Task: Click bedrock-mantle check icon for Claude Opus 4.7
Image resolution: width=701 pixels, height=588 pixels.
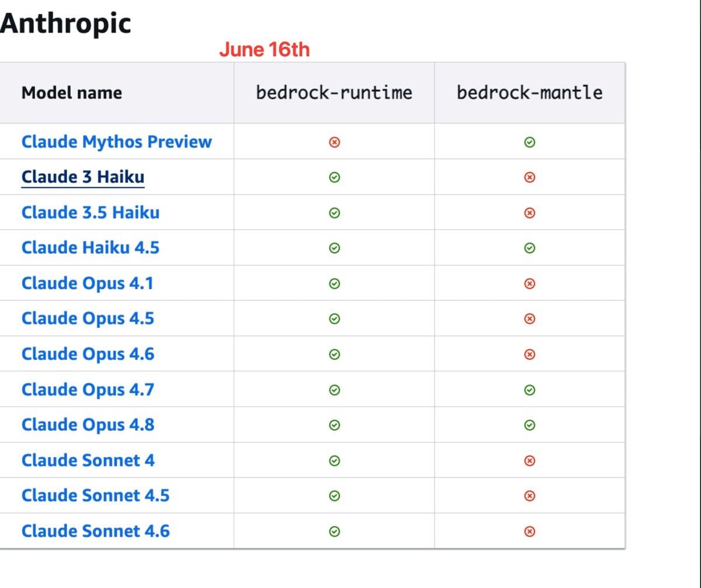Action: (x=529, y=390)
